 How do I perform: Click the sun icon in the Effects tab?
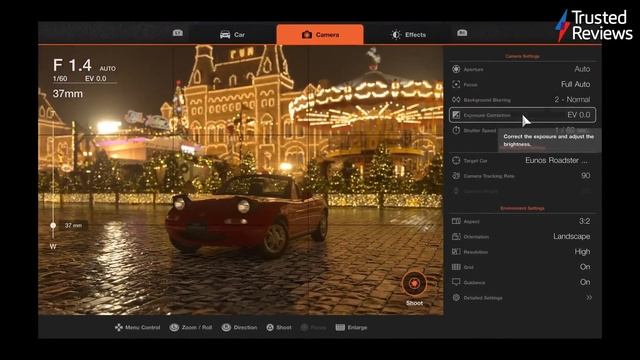(396, 35)
